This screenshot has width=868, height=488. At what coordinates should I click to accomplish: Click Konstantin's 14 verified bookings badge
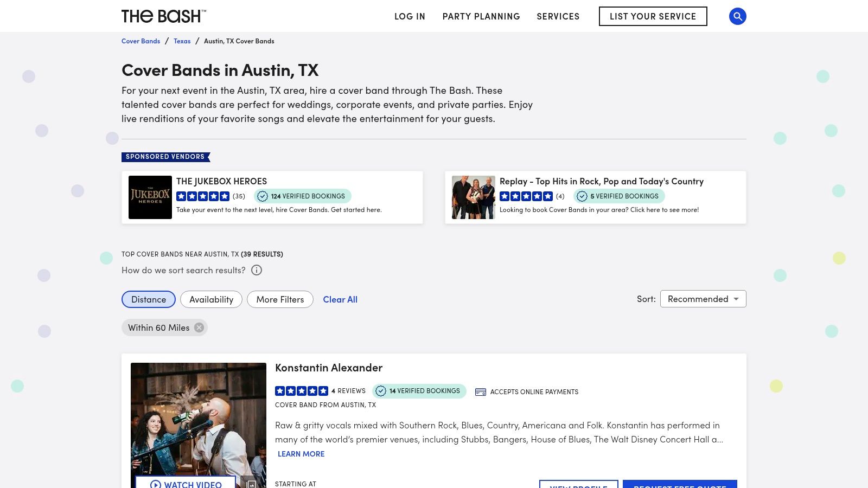point(419,391)
